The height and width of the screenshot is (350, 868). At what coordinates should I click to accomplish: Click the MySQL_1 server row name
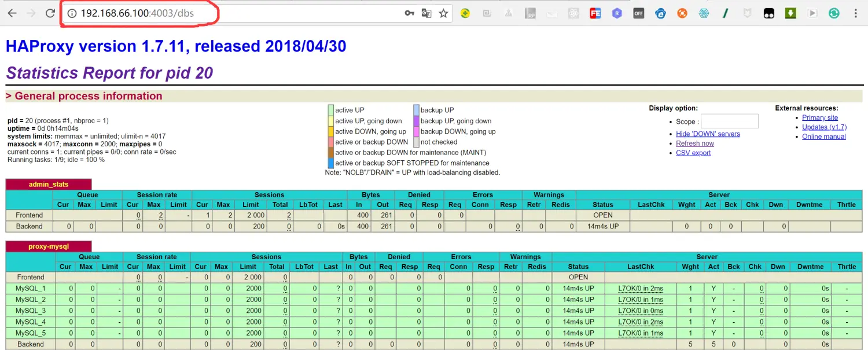pos(31,288)
